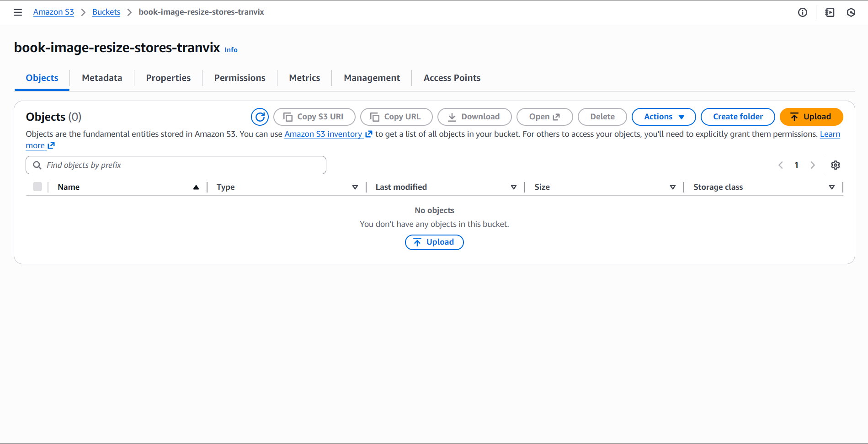Click the Open button
Viewport: 868px width, 444px height.
point(545,117)
